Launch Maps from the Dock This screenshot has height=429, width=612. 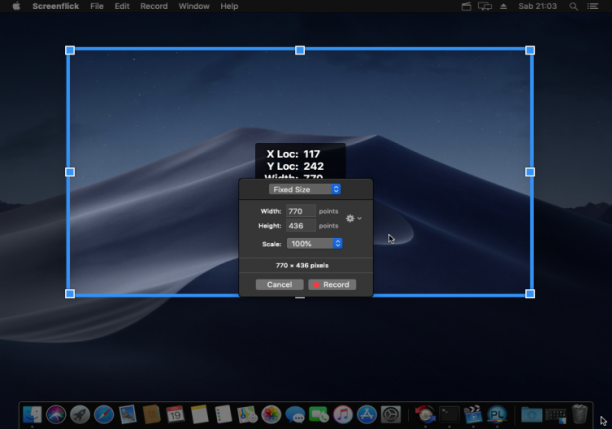coord(247,414)
